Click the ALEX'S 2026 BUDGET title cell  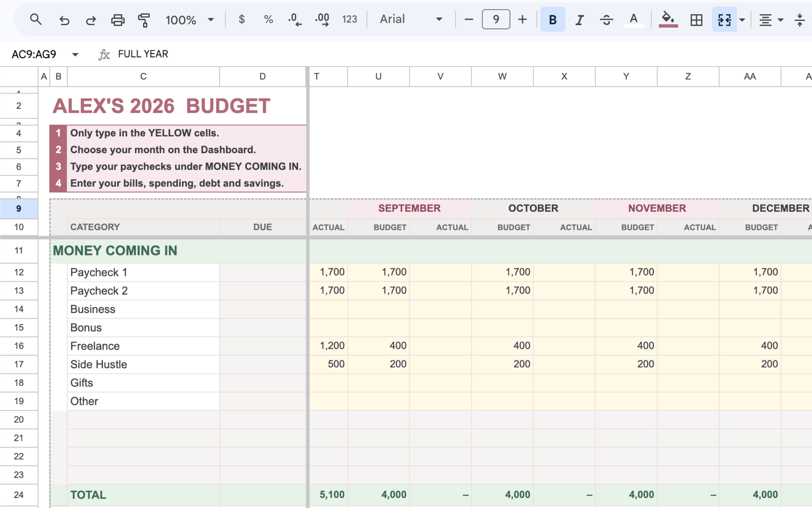pos(161,106)
